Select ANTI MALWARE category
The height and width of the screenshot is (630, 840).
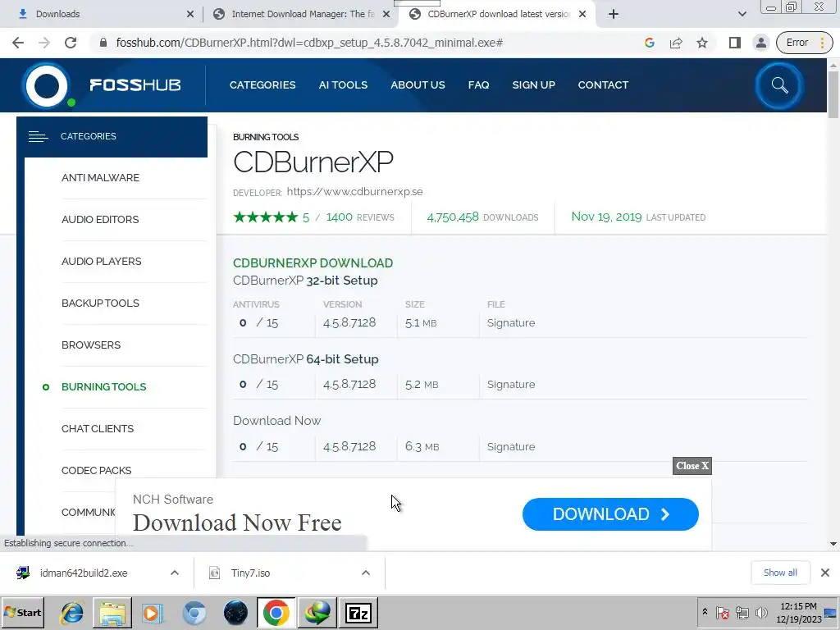point(100,178)
